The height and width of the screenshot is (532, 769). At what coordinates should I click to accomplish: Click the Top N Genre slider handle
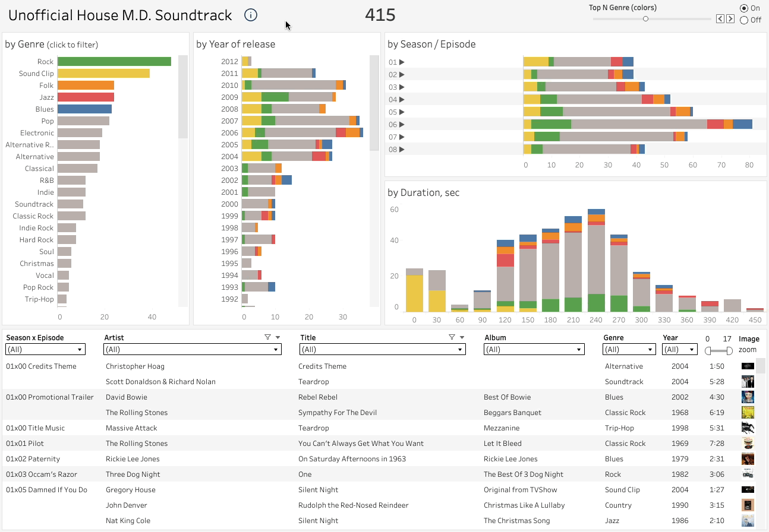(x=645, y=19)
